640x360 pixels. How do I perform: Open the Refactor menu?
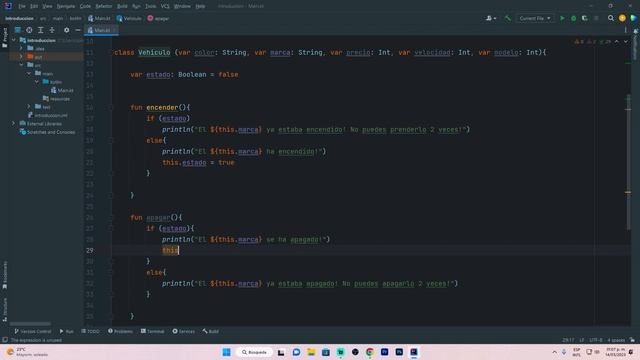(104, 6)
